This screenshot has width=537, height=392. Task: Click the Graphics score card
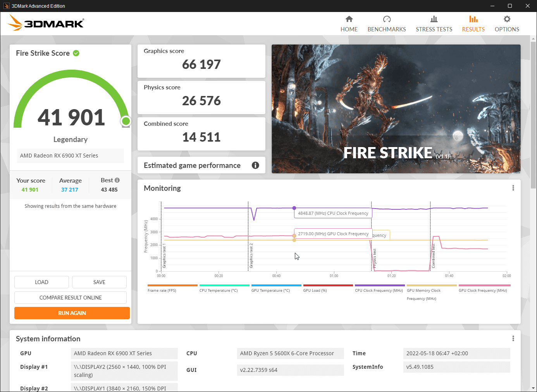[201, 61]
